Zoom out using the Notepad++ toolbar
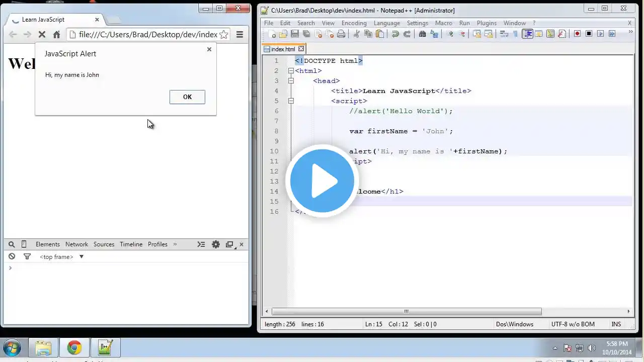Screen dimensions: 644x362 tap(461, 34)
